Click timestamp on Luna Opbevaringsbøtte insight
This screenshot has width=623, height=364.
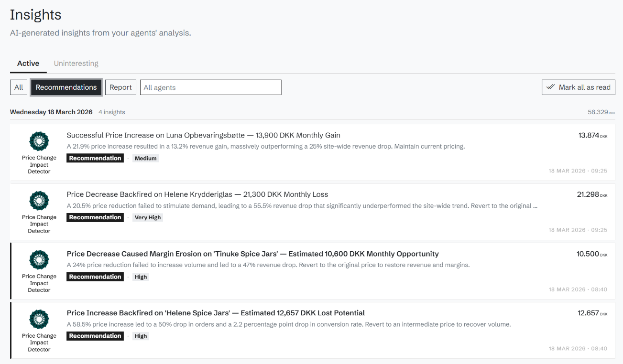pyautogui.click(x=578, y=171)
